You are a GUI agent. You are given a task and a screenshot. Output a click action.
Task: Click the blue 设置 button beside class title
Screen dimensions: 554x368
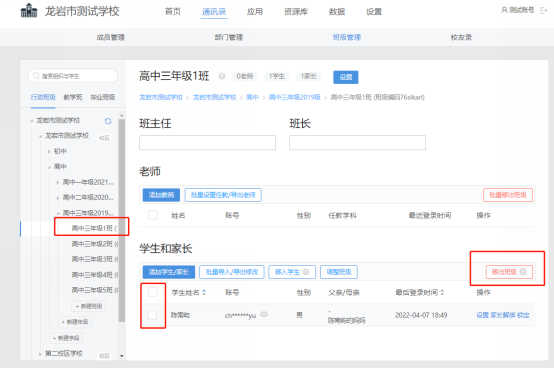click(346, 77)
